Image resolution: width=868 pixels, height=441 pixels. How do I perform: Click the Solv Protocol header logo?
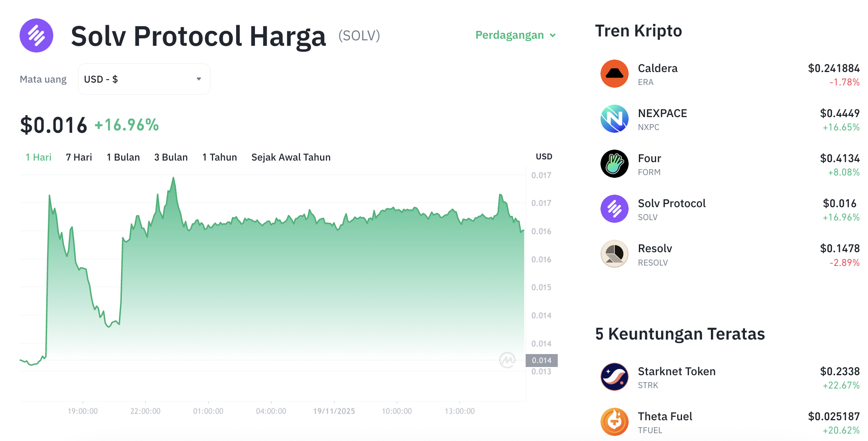(x=36, y=35)
